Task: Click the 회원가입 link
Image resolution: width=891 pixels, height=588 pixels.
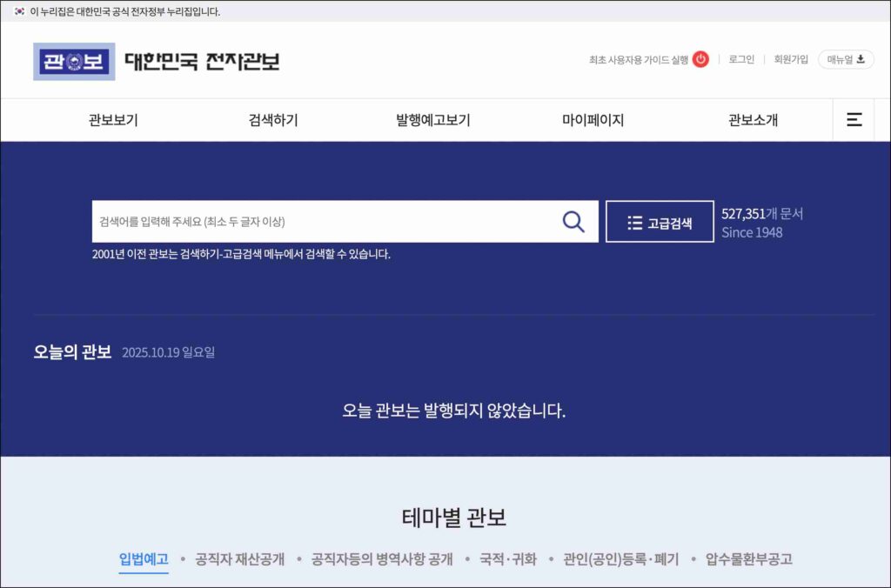Action: [791, 59]
